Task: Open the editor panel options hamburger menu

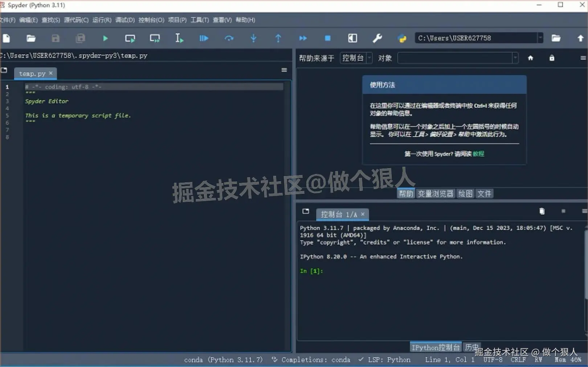Action: 284,70
